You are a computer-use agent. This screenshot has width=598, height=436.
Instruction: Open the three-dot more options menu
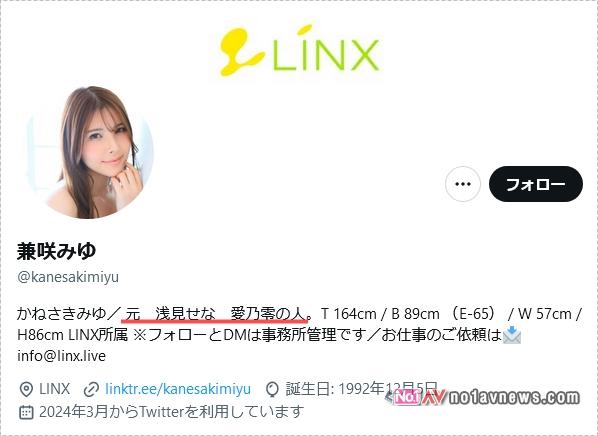(463, 184)
